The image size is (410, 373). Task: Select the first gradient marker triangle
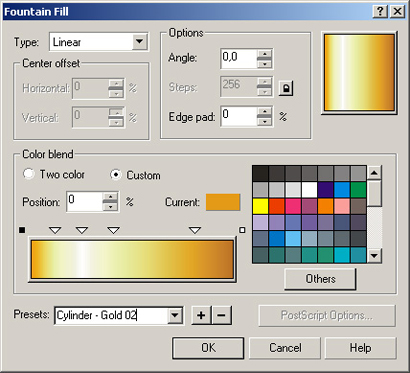click(x=55, y=230)
